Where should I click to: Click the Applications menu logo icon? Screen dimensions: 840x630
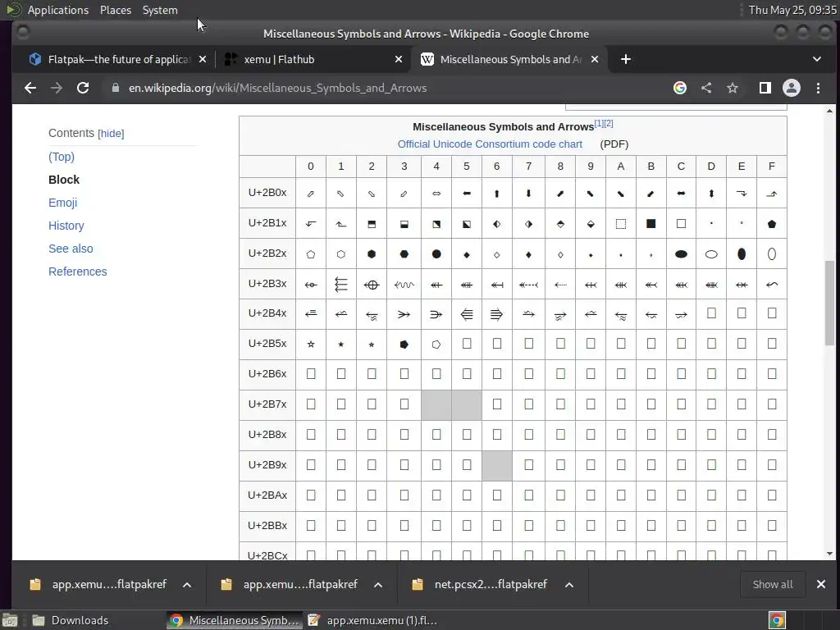(x=14, y=10)
